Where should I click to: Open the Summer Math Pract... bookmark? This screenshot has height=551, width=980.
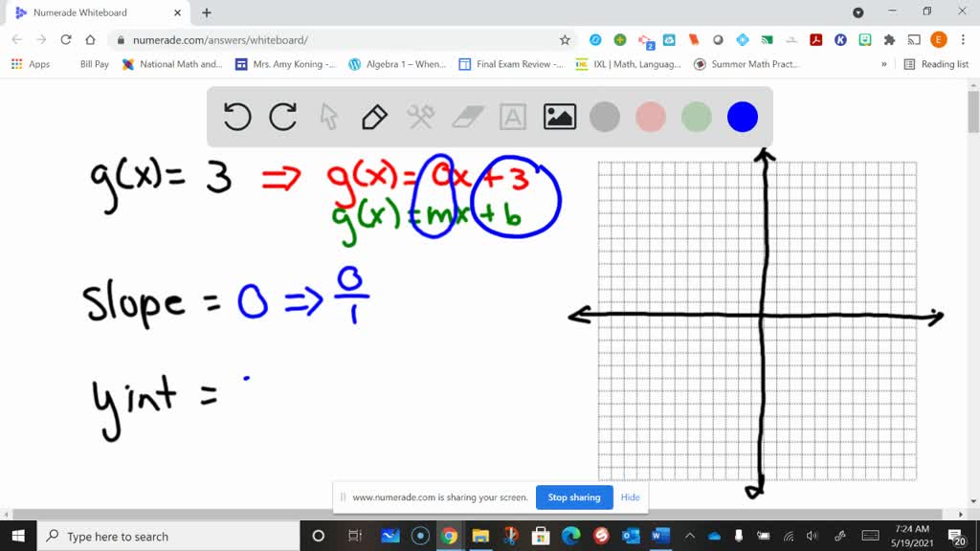tap(746, 64)
